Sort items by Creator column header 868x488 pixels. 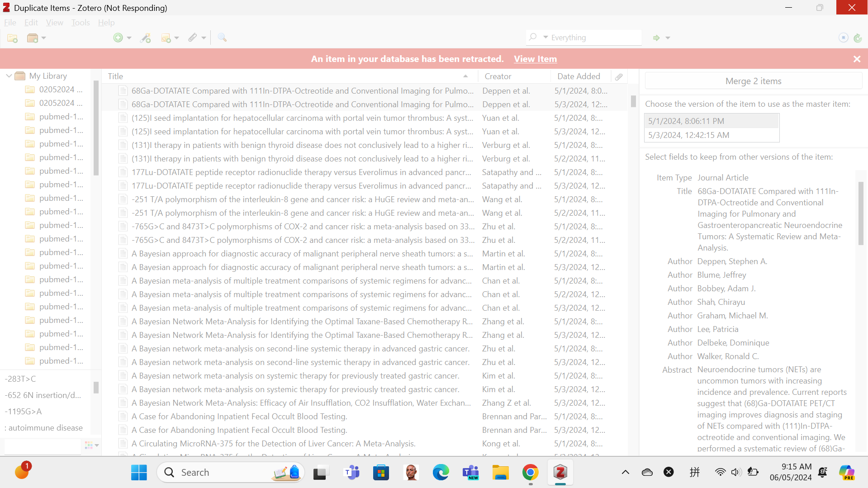coord(514,76)
